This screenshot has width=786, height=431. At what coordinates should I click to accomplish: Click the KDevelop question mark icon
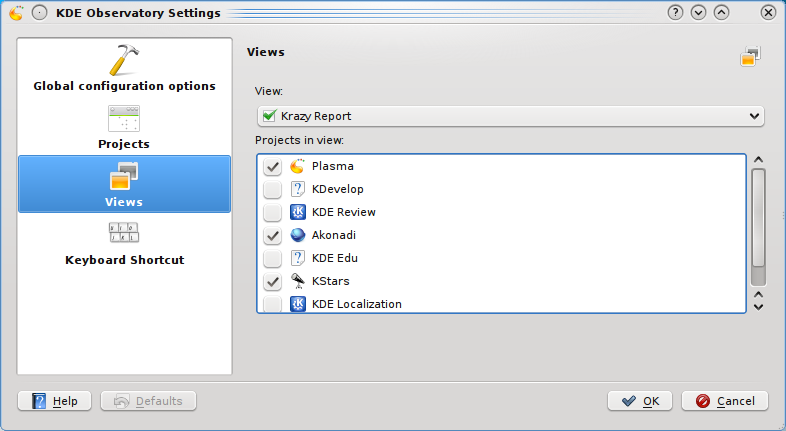tap(297, 189)
